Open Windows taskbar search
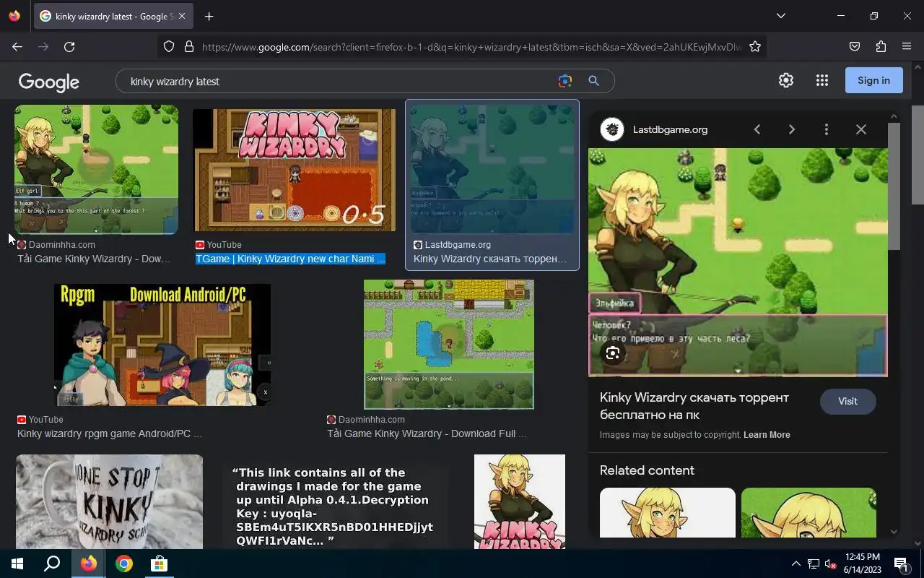The width and height of the screenshot is (924, 578). click(52, 564)
